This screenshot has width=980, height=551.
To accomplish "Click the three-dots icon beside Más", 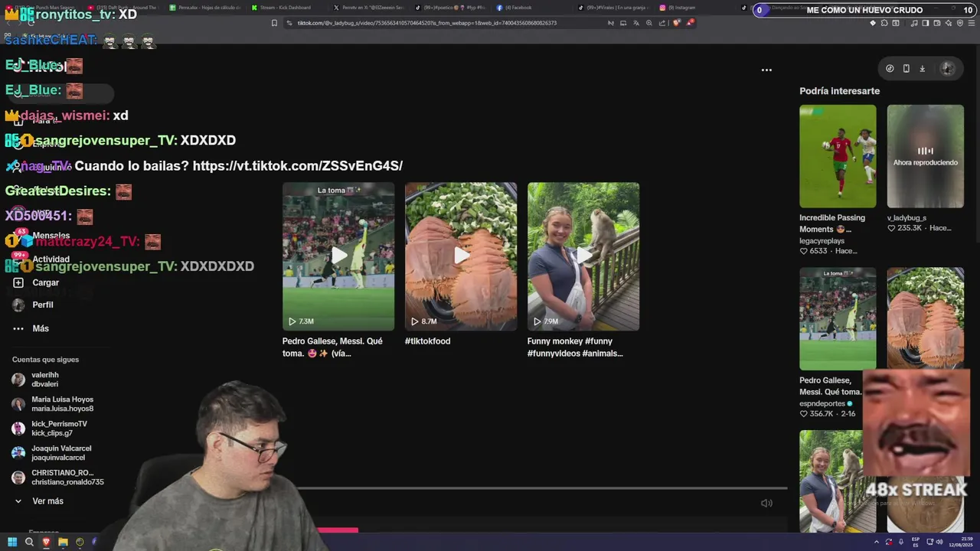I will click(18, 328).
